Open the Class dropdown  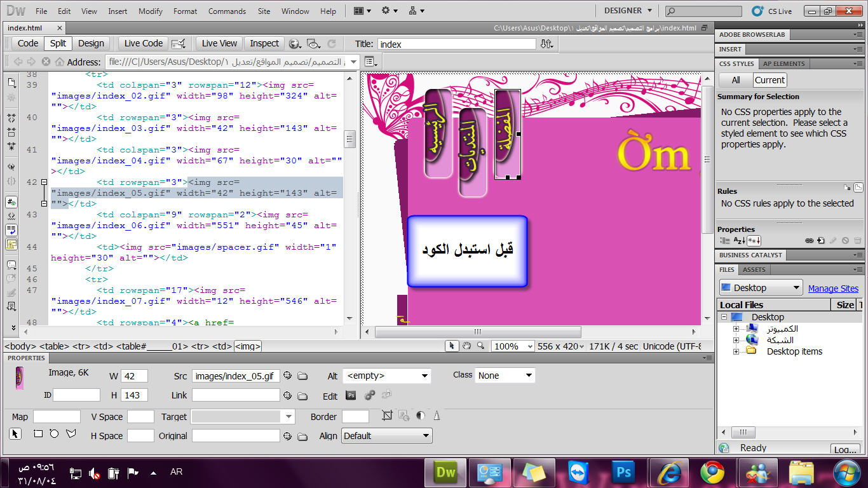coord(505,376)
